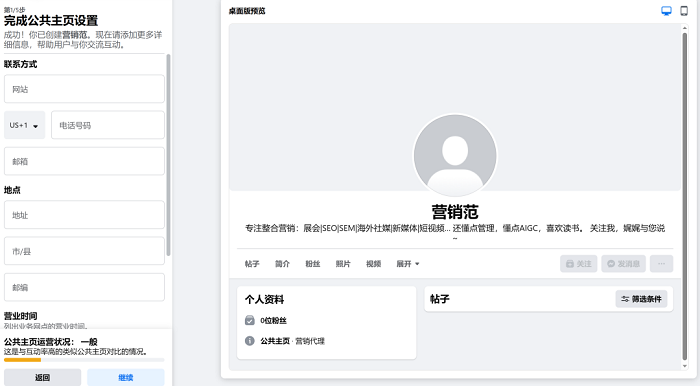Click the page health progress bar
Screen dimensions: 700x386
84,360
